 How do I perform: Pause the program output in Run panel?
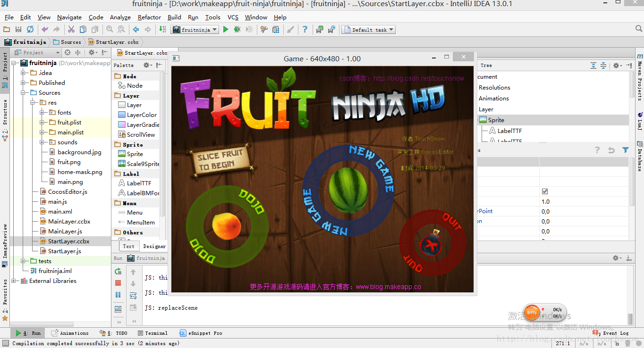pos(118,295)
